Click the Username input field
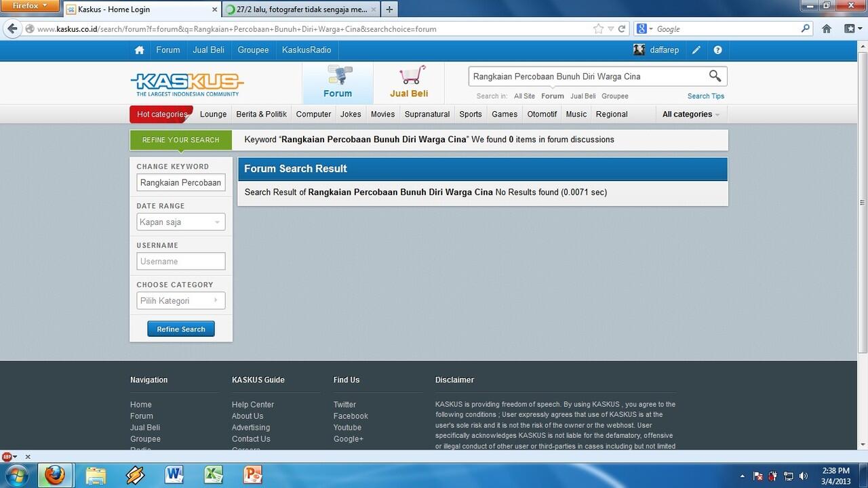Screen dimensions: 868x488 pyautogui.click(x=181, y=262)
